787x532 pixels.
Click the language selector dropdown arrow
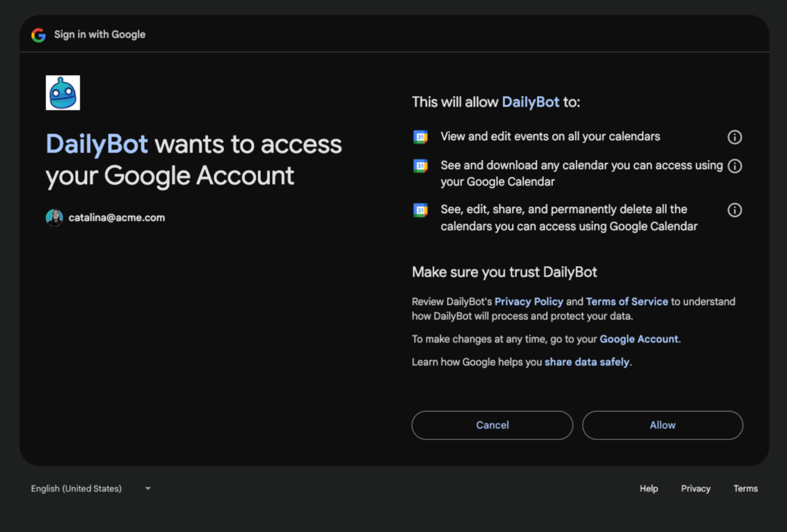pos(148,488)
